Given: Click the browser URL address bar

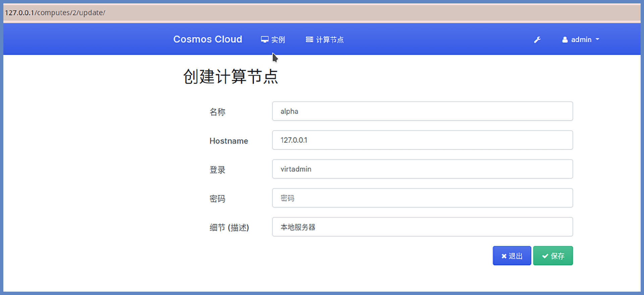Looking at the screenshot, I should coord(322,13).
